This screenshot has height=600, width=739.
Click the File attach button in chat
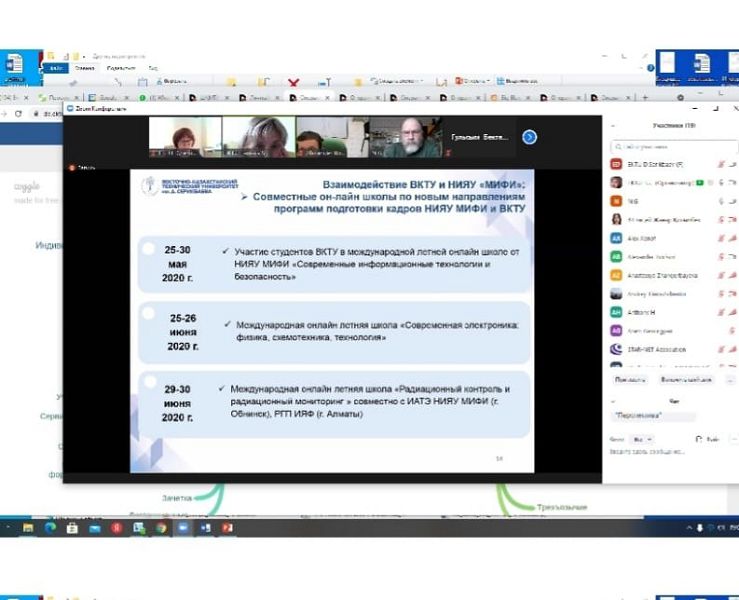[707, 439]
